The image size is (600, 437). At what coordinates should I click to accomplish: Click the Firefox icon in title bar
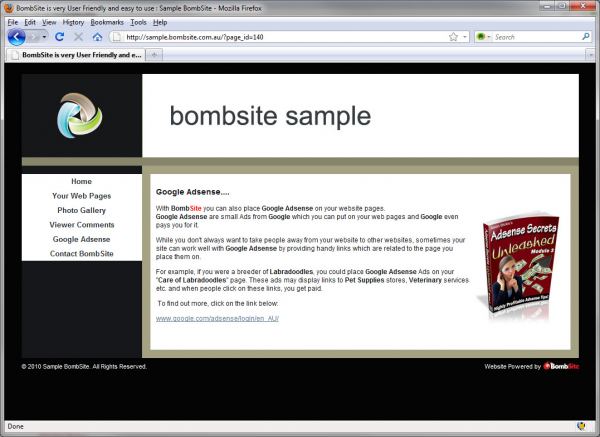(x=9, y=8)
